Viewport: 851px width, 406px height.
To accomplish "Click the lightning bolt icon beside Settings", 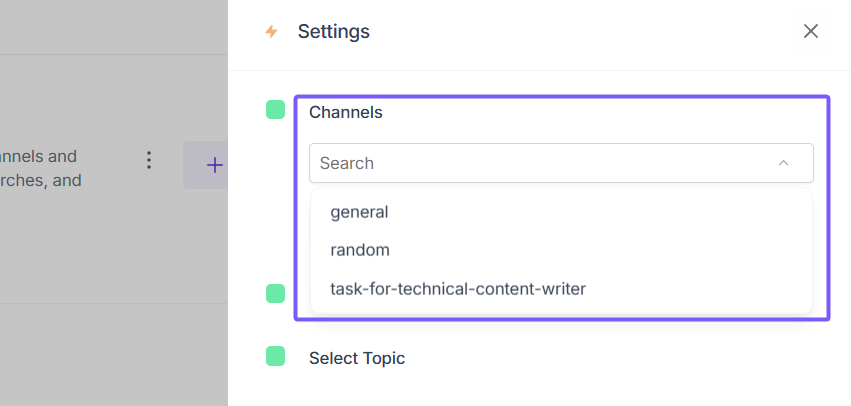I will pos(271,32).
